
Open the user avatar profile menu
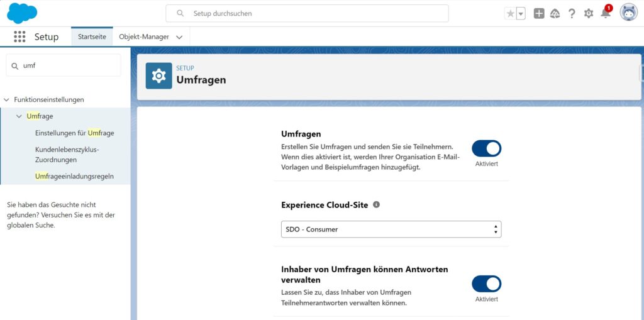(x=628, y=13)
